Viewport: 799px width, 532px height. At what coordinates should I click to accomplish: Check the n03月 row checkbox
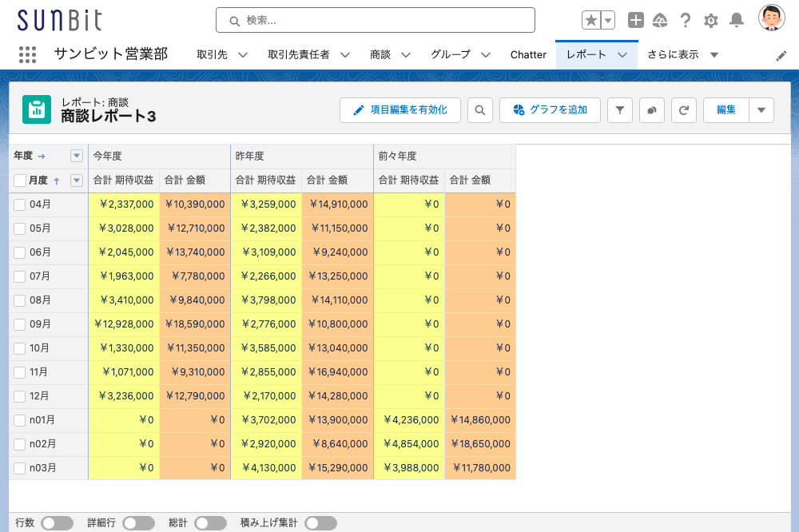19,468
